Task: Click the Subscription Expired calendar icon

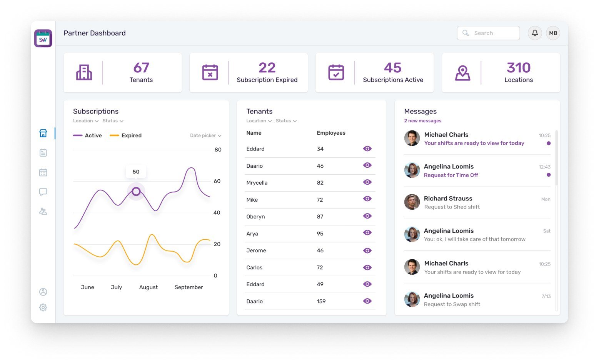Action: [x=210, y=72]
